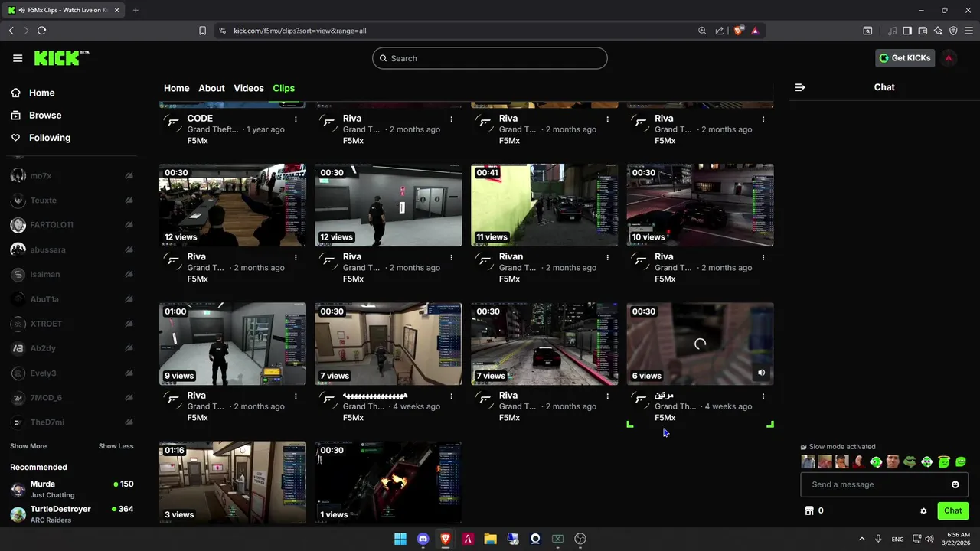Open browser main menu icon
The image size is (980, 551).
969,31
